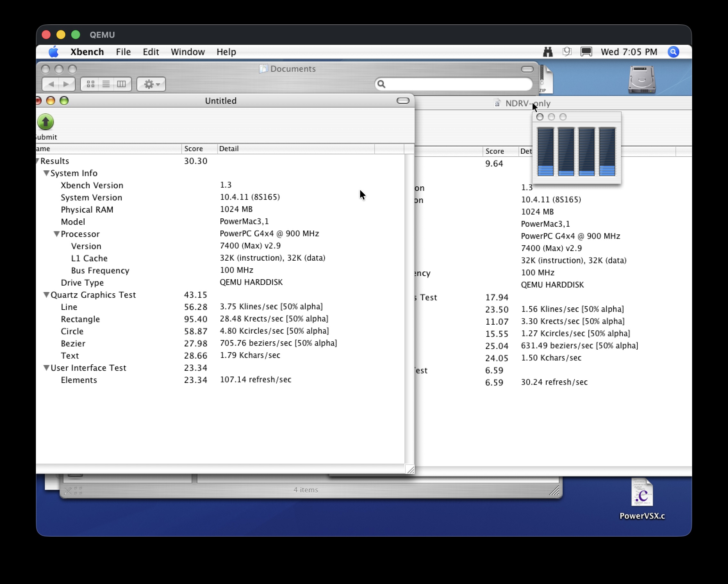The width and height of the screenshot is (728, 584).
Task: Select the hard drive desktop icon
Action: click(641, 80)
